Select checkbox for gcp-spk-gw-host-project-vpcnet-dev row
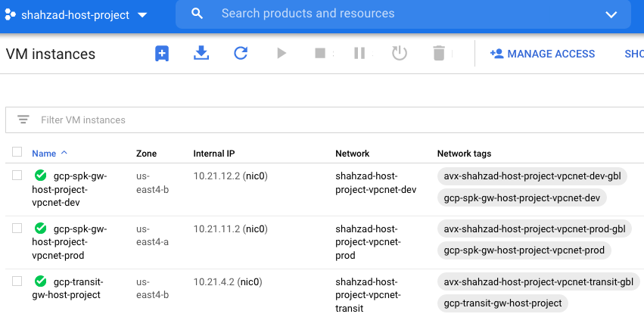The width and height of the screenshot is (644, 317). [x=17, y=176]
